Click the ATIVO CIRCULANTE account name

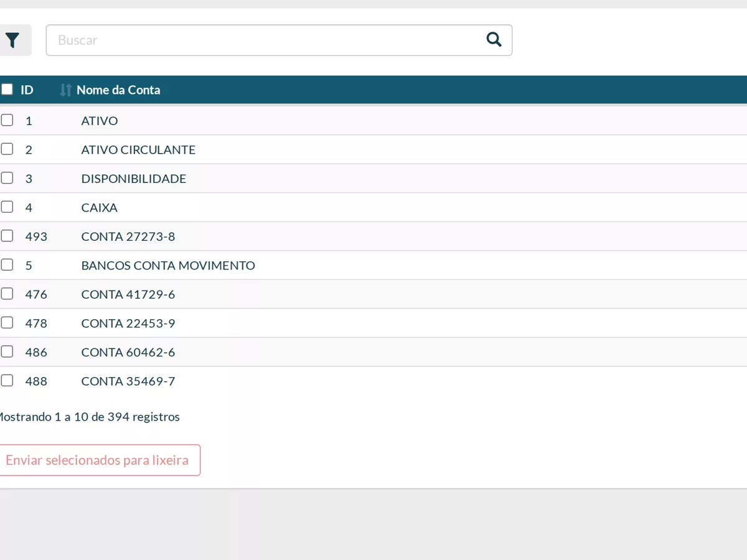pyautogui.click(x=138, y=150)
